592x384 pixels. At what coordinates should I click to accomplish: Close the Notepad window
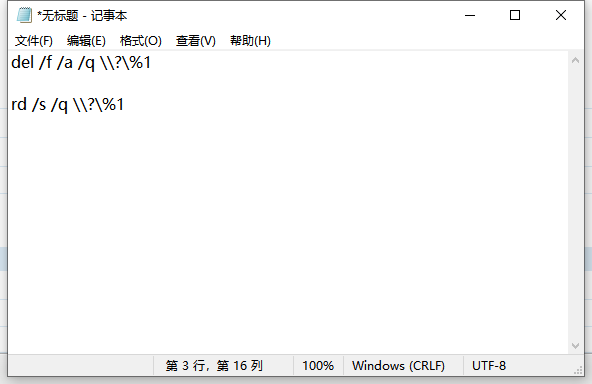click(561, 15)
